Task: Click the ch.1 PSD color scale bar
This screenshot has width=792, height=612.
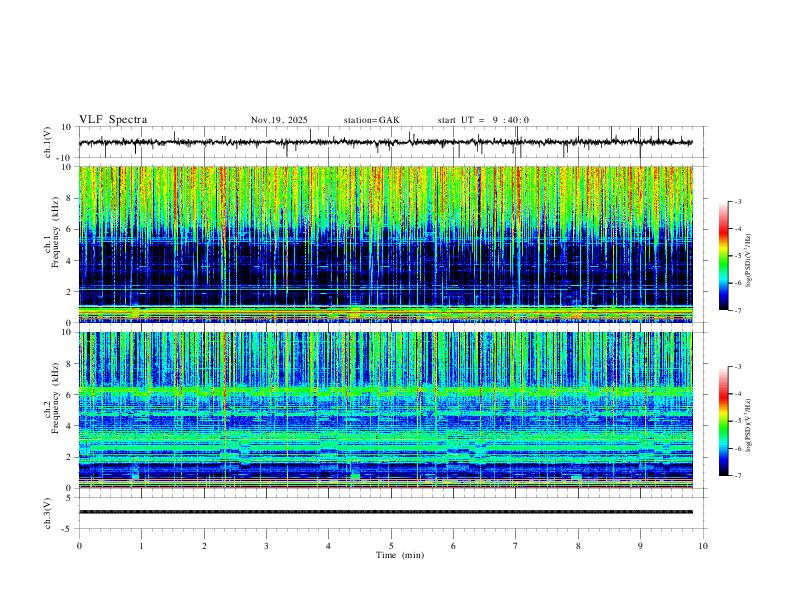Action: pos(724,256)
